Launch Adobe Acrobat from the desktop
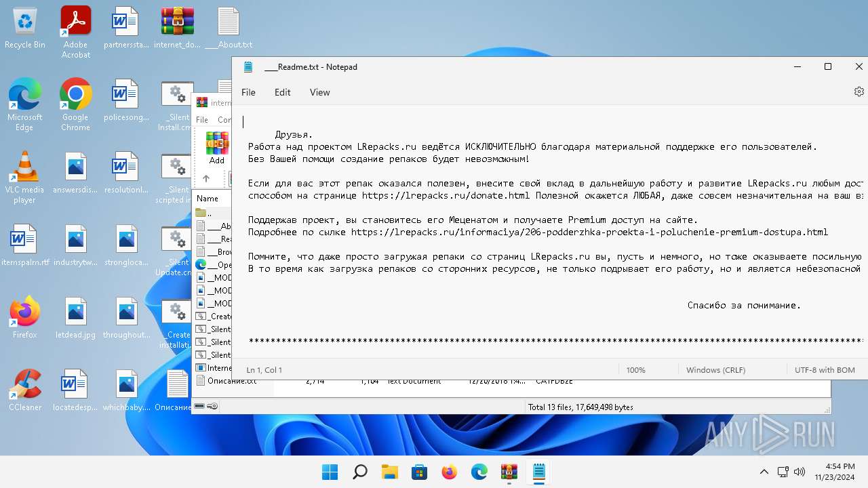 click(x=76, y=33)
